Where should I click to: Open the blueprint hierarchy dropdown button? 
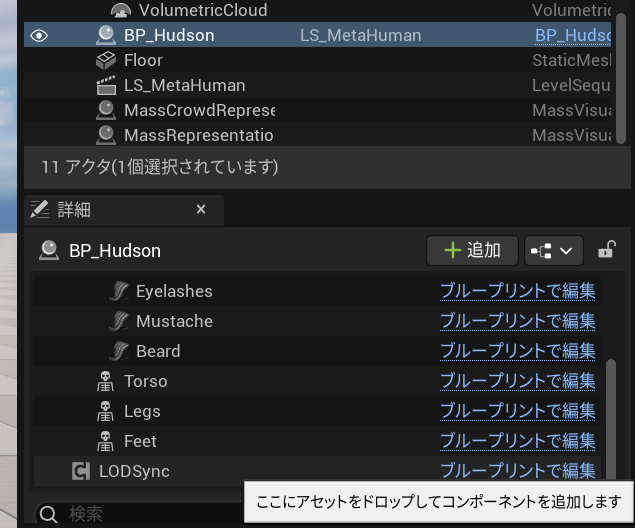pos(553,250)
